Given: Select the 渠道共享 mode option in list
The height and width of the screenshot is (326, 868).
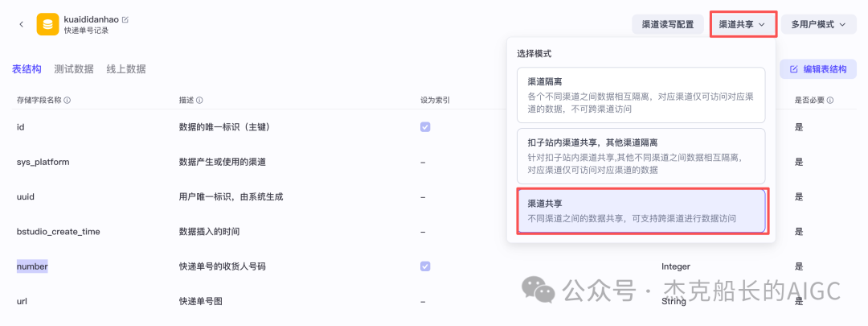Looking at the screenshot, I should point(641,211).
